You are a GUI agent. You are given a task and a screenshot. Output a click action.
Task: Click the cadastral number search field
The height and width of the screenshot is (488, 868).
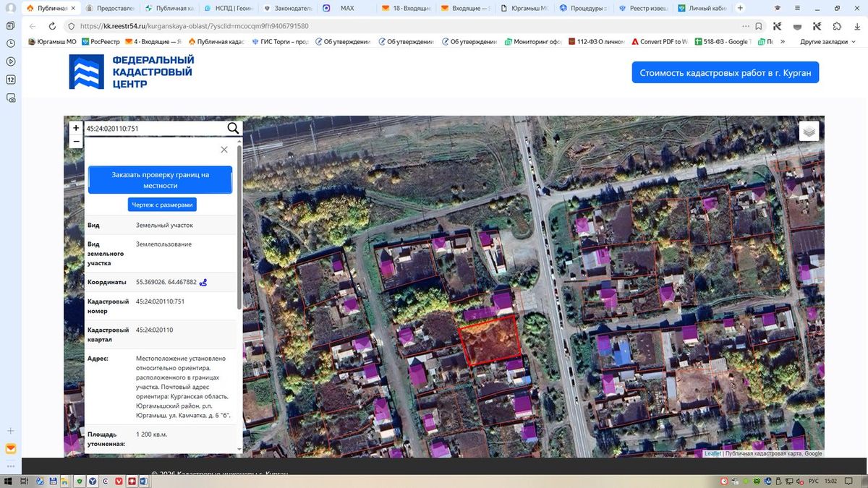(153, 128)
